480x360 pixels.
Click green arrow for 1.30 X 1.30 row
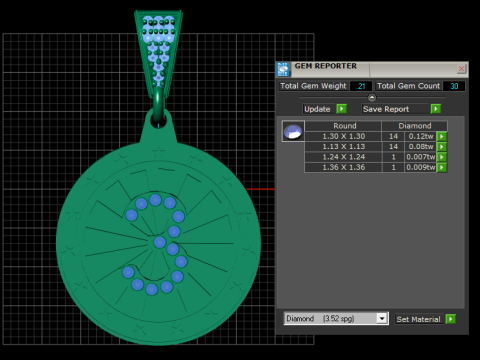(x=442, y=136)
